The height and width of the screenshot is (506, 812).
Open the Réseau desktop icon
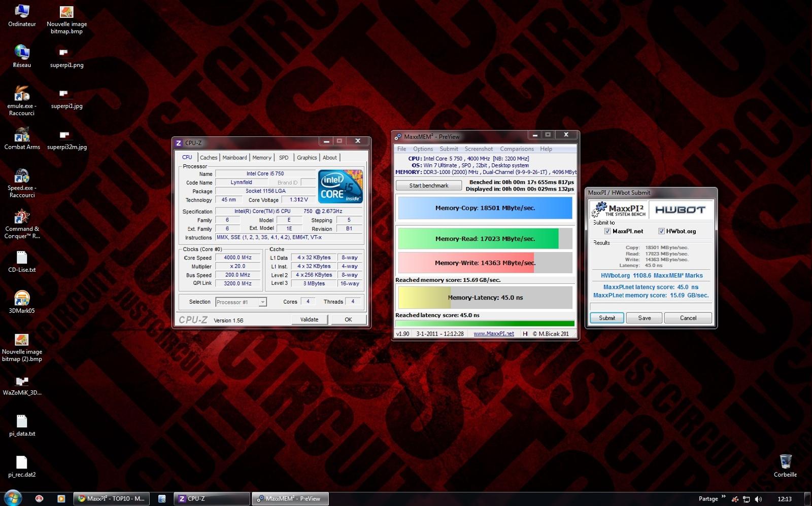point(22,52)
